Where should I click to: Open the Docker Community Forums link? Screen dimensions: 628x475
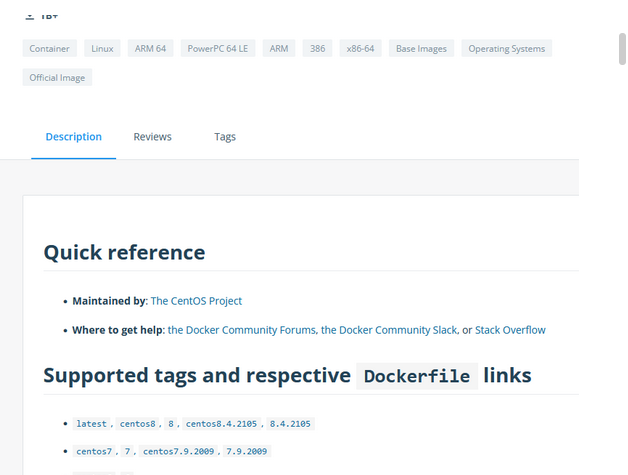point(242,330)
